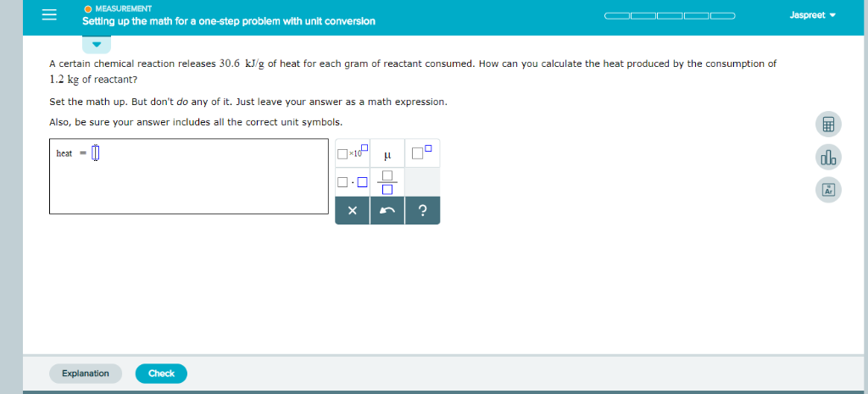Click the '30.6 kJ/g' value in problem
Screen dimensions: 868x394
pyautogui.click(x=242, y=64)
